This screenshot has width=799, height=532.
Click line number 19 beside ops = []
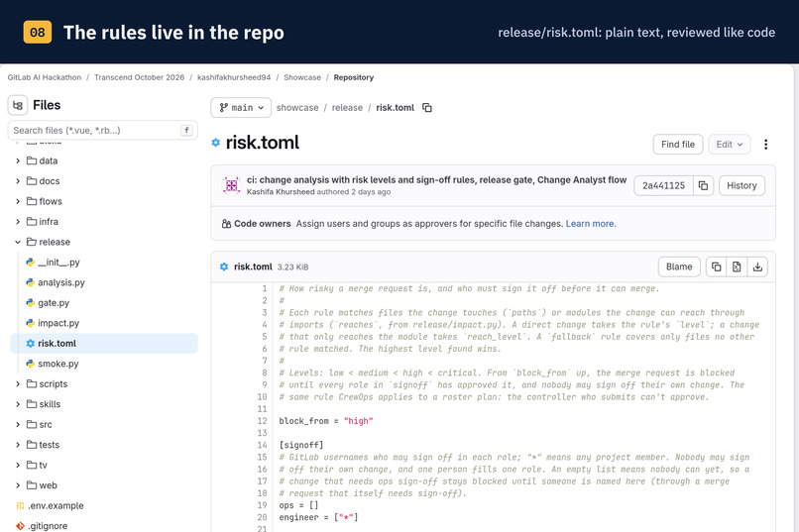pos(263,505)
